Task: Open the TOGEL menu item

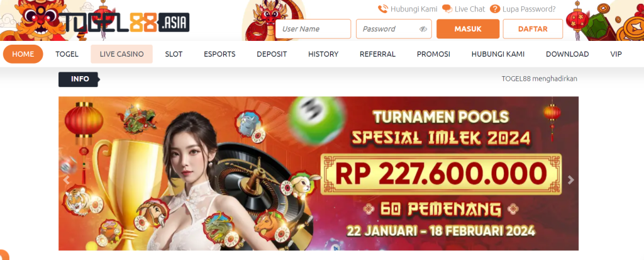Action: click(x=67, y=54)
